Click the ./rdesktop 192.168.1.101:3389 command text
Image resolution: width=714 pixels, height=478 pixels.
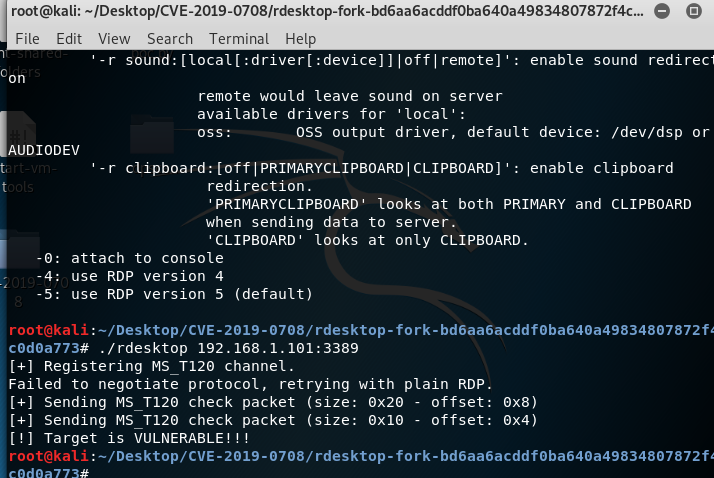click(228, 349)
